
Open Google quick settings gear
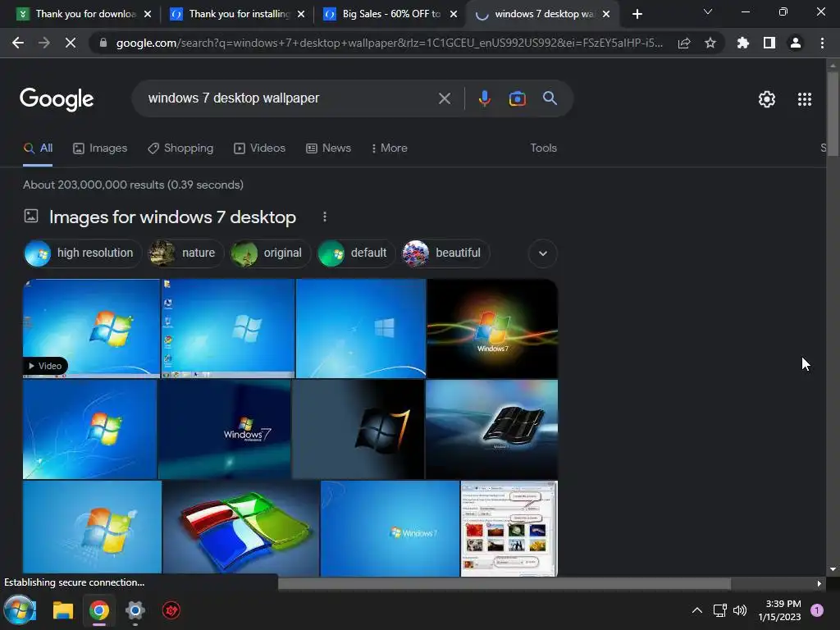[767, 99]
